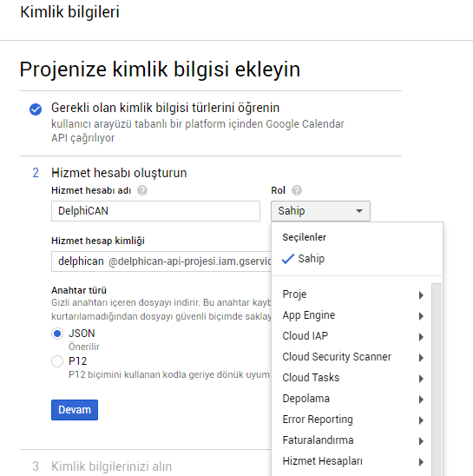Click the Önerilir text under JSON
This screenshot has width=473, height=476.
tap(84, 347)
